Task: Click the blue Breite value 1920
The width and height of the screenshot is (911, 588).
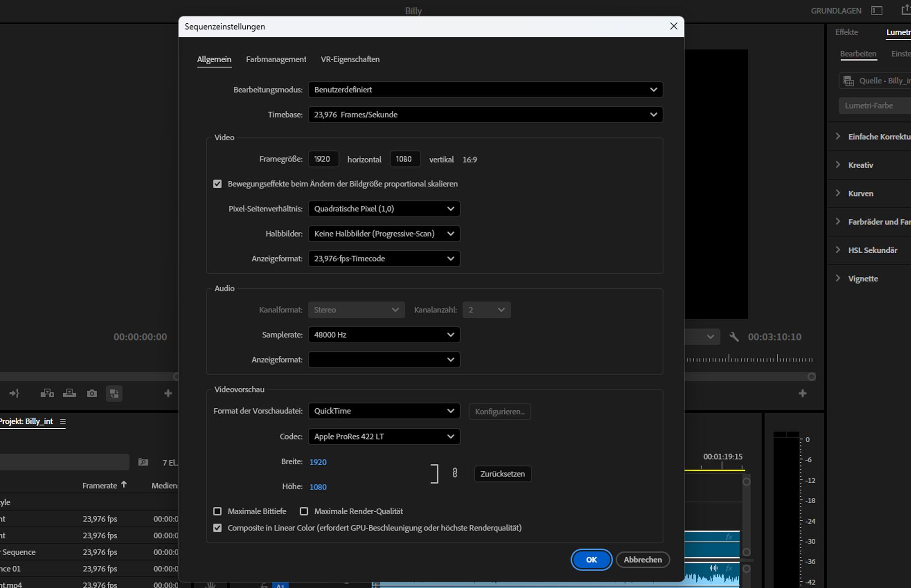Action: point(318,462)
